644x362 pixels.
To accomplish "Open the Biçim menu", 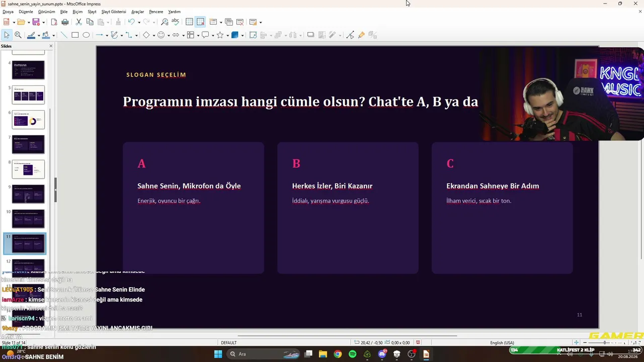I will (77, 12).
